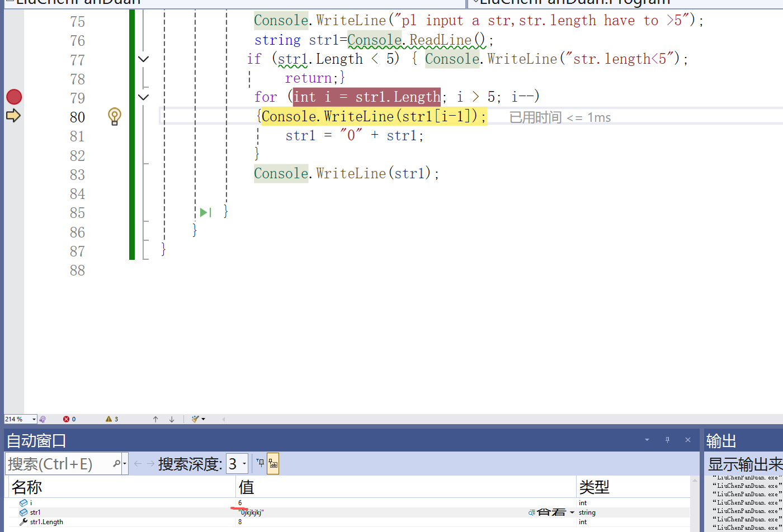Click the str1 variable icon in Autos list
This screenshot has width=783, height=532.
(23, 512)
